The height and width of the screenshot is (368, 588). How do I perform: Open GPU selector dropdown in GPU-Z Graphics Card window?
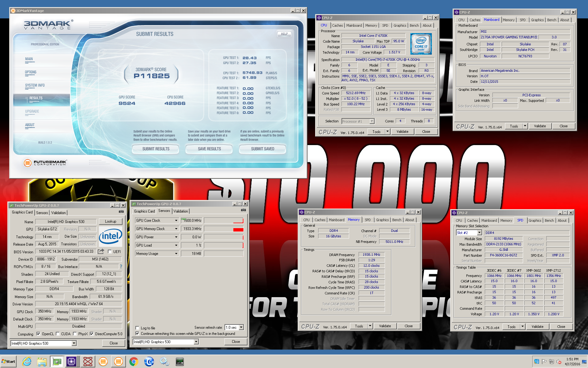pyautogui.click(x=74, y=343)
